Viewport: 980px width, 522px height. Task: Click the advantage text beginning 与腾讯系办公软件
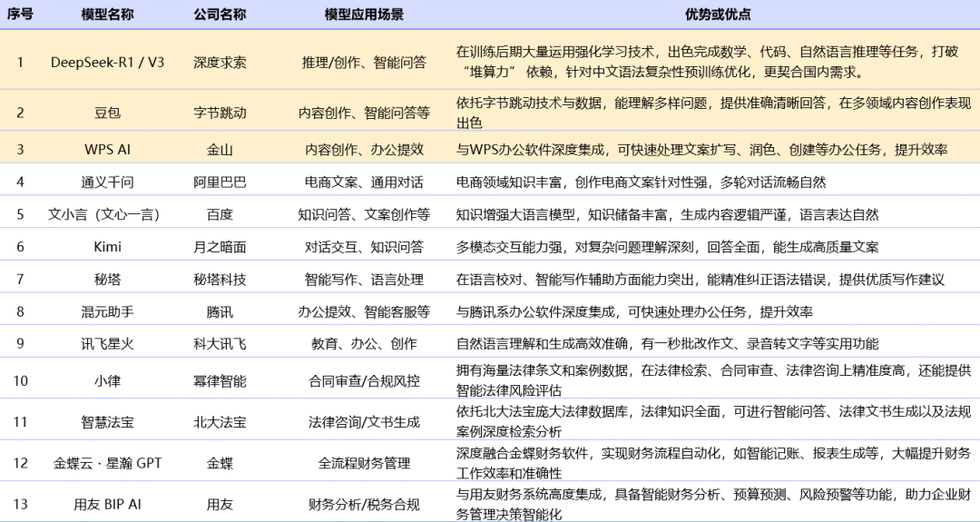click(x=633, y=311)
